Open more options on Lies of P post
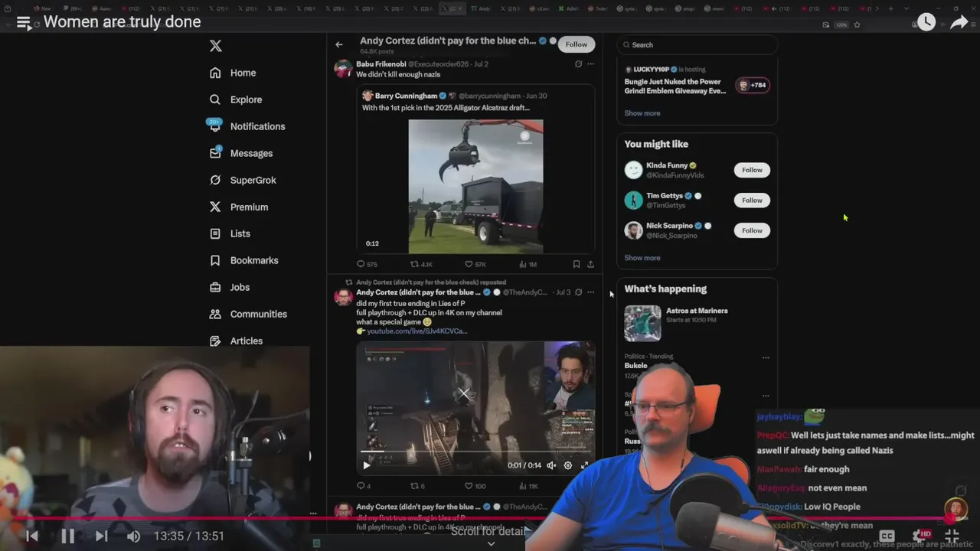Viewport: 980px width, 551px height. (590, 292)
